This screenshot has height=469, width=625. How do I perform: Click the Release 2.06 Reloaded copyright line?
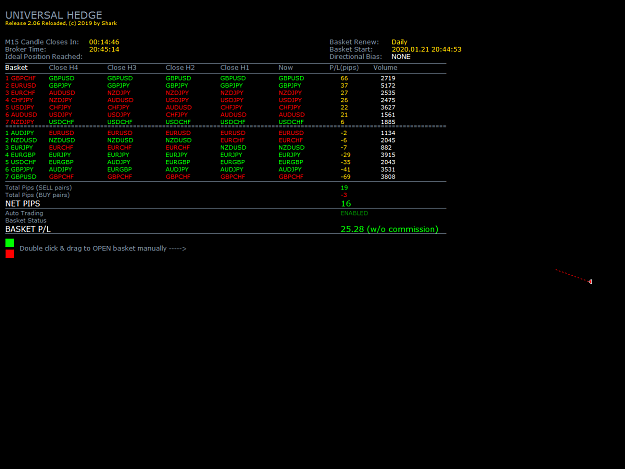click(61, 23)
